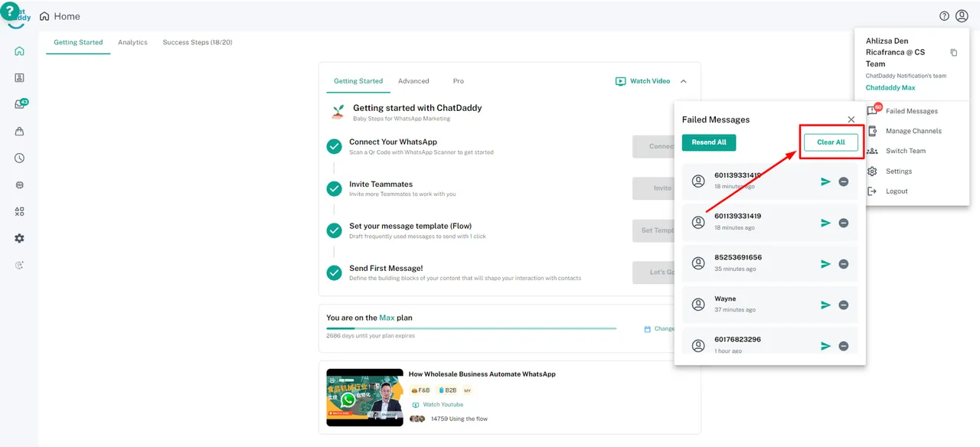Image resolution: width=980 pixels, height=447 pixels.
Task: Remove the failed message for 85253691656
Action: tap(843, 263)
